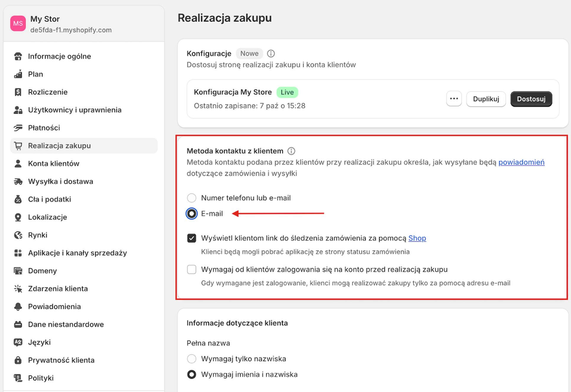Screen dimensions: 571x392
Task: Open Wysyłka i dostawa settings
Action: tap(84, 181)
